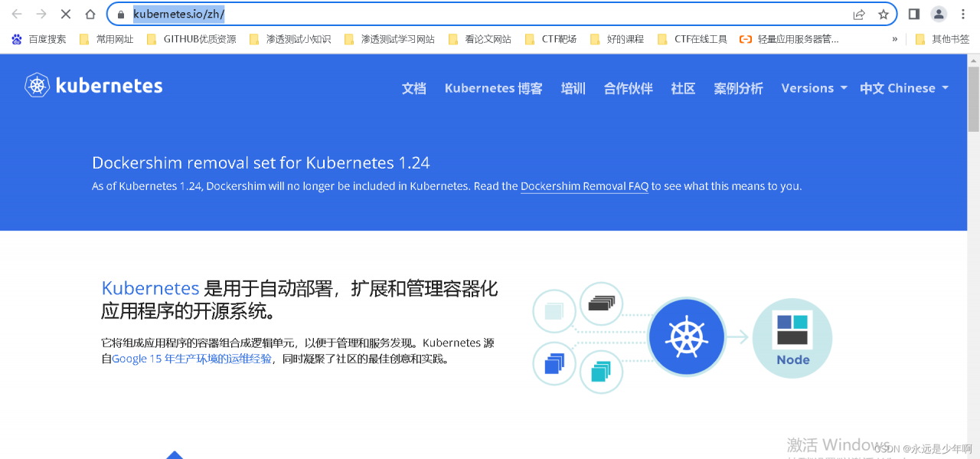Click the browser back arrow
Screen dimensions: 980x459
[x=17, y=14]
